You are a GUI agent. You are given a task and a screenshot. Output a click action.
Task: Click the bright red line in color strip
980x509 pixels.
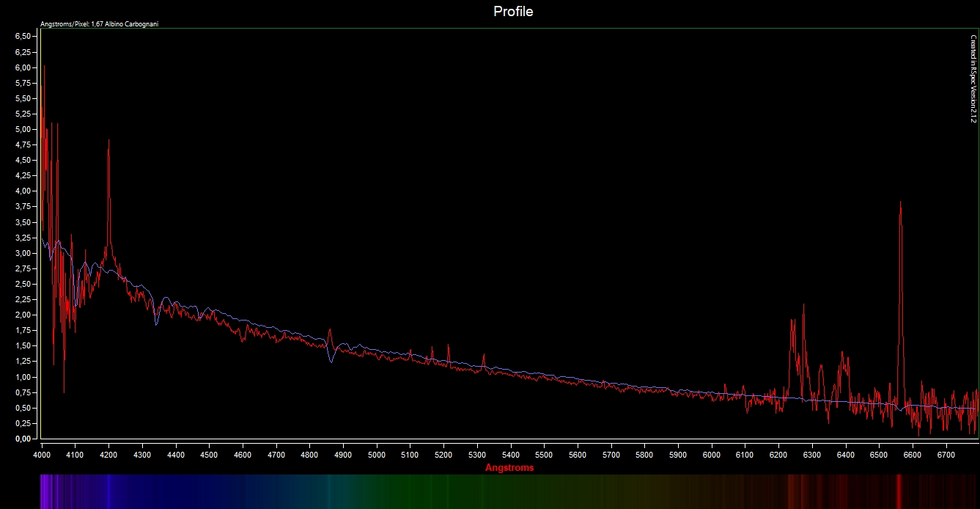point(899,491)
